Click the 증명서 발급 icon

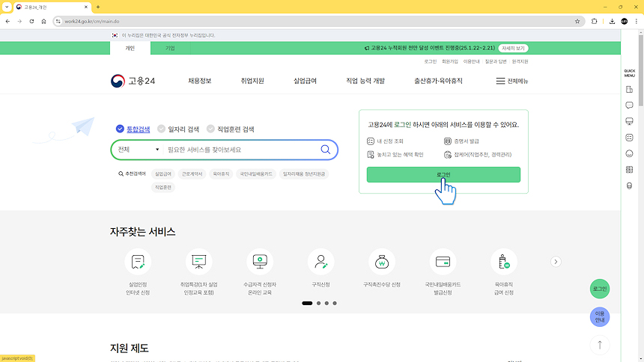447,141
